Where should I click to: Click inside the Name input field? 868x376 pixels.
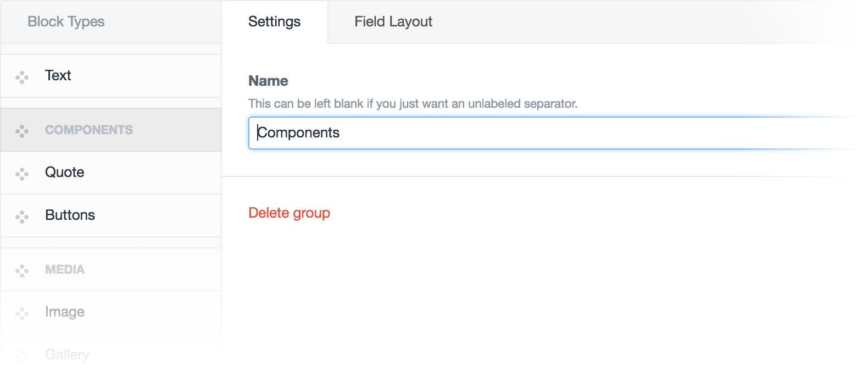point(555,132)
